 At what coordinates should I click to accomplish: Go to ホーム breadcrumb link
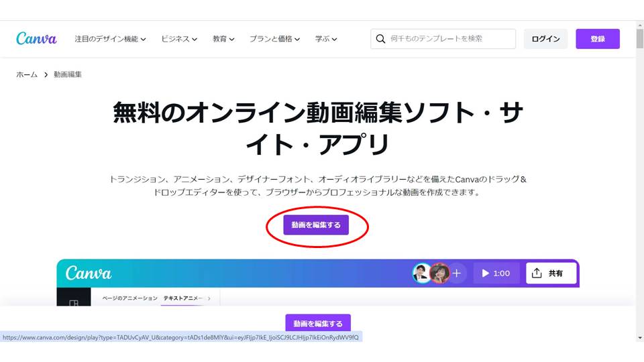[x=27, y=74]
